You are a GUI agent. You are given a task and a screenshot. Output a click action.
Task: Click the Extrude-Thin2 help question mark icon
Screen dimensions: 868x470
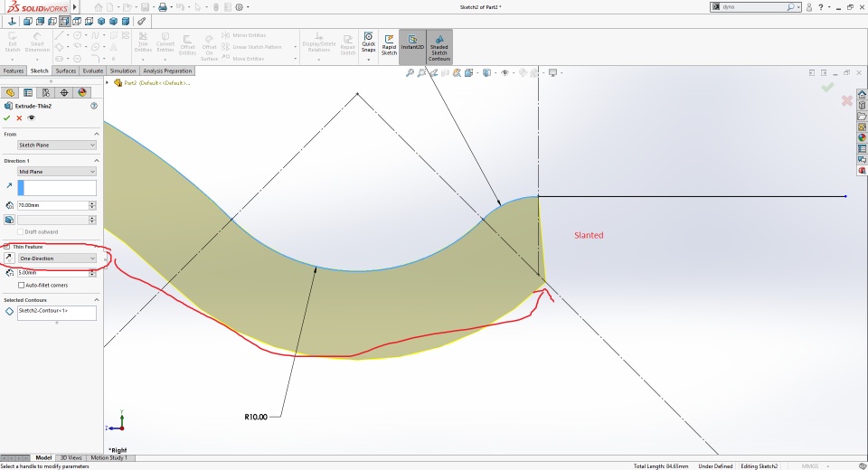click(94, 106)
